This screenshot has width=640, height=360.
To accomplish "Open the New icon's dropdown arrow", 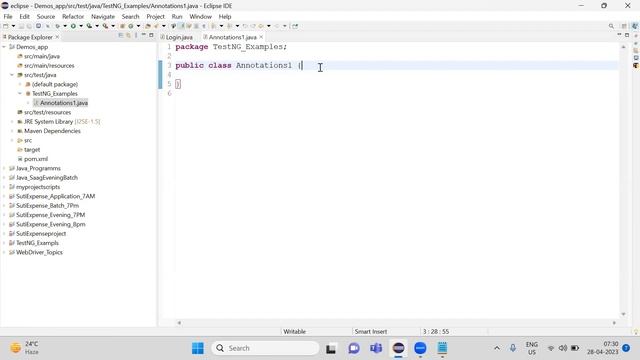I will coord(13,26).
